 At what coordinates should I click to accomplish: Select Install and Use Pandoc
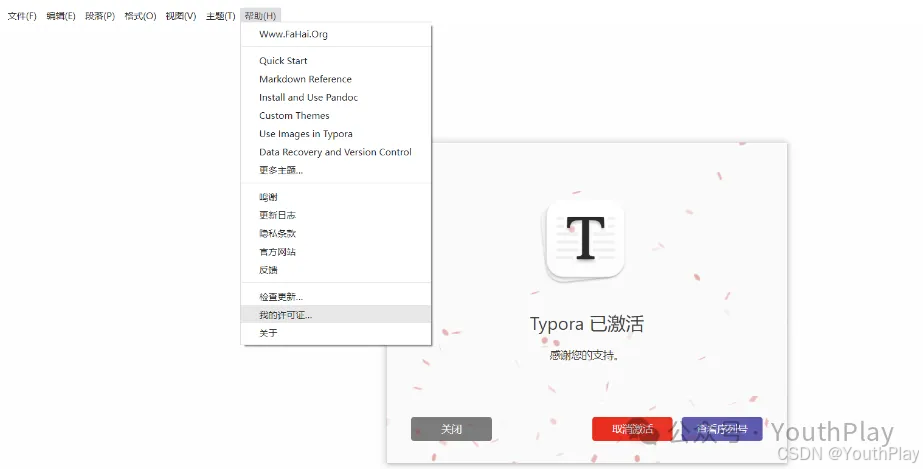[x=336, y=97]
